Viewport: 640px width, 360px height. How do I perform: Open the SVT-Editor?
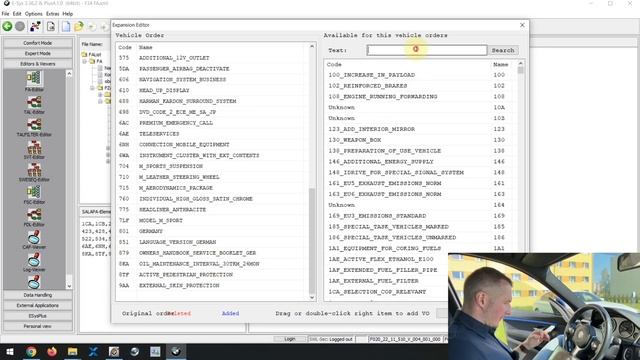pos(34,150)
